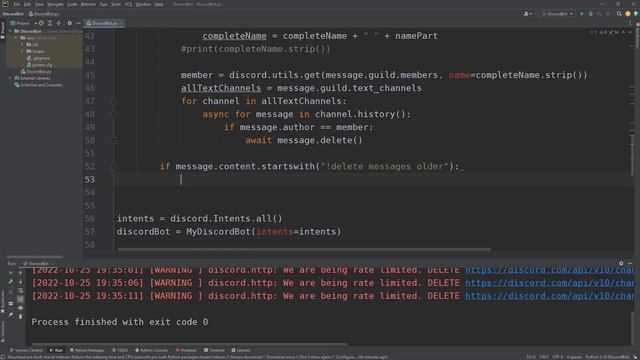Click Collapse All in Project panel
The width and height of the screenshot is (640, 360).
pos(59,23)
